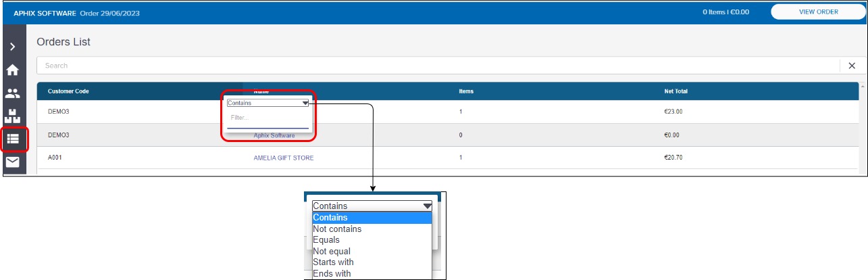Choose 'Not contains' from the filter list
Viewport: 868px width, 280px height.
[337, 229]
